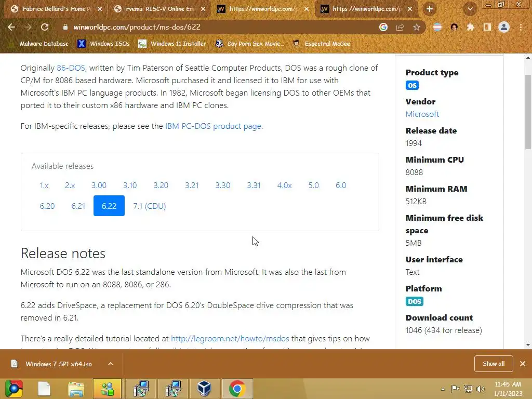Go back to the previous page
Image resolution: width=532 pixels, height=399 pixels.
[11, 27]
